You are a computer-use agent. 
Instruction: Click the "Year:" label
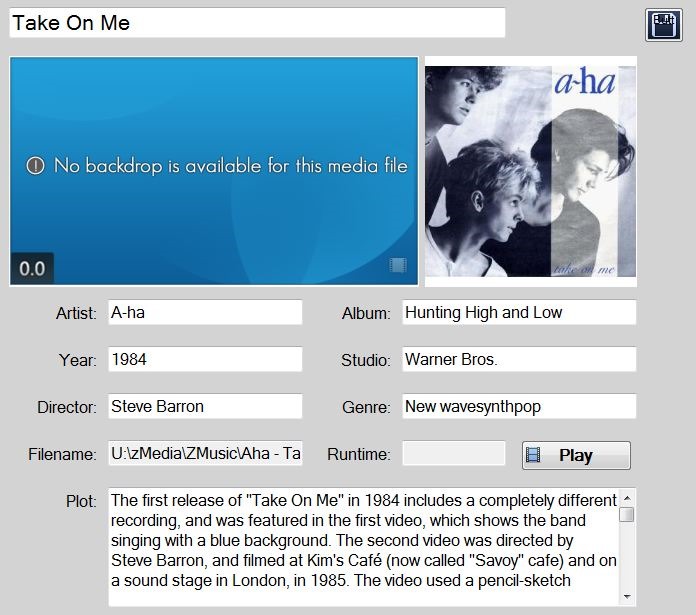click(77, 360)
